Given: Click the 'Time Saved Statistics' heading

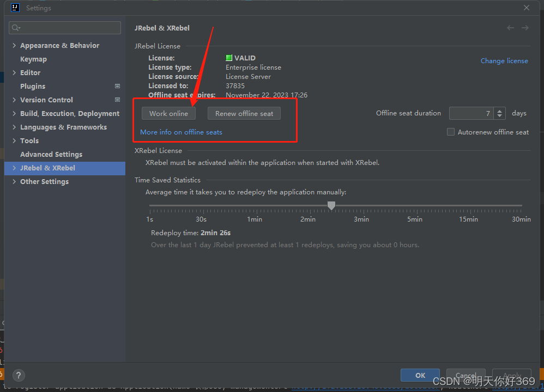Looking at the screenshot, I should coord(167,180).
